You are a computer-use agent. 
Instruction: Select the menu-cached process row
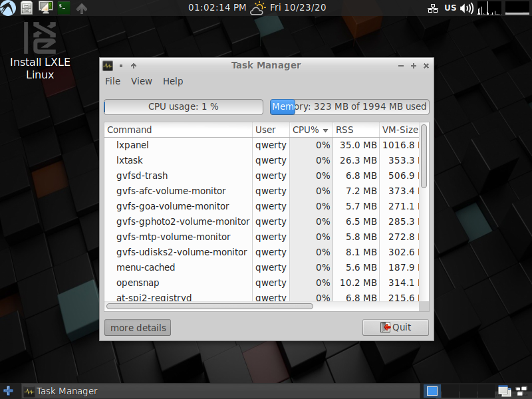pos(261,267)
